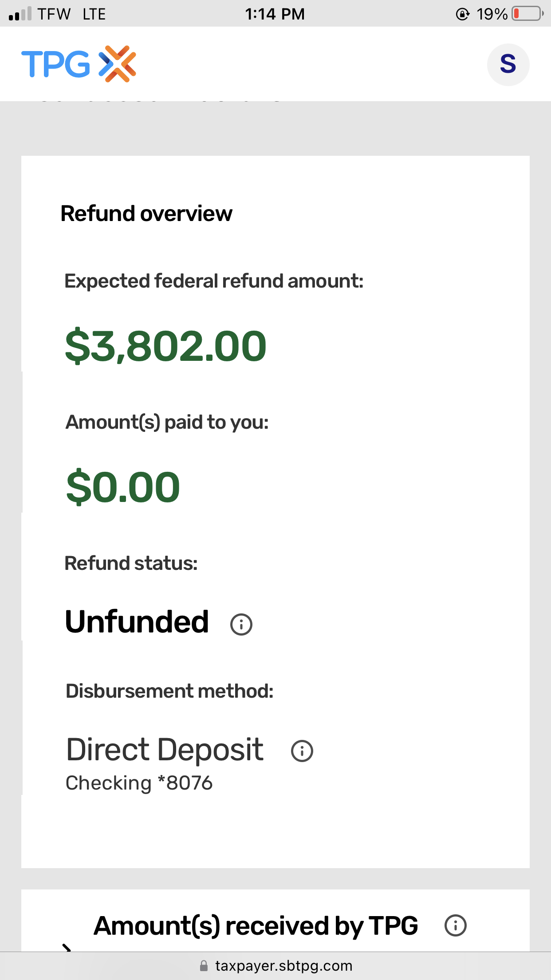Screen dimensions: 551x980
Task: Click the TPG logo in header
Action: pyautogui.click(x=79, y=64)
